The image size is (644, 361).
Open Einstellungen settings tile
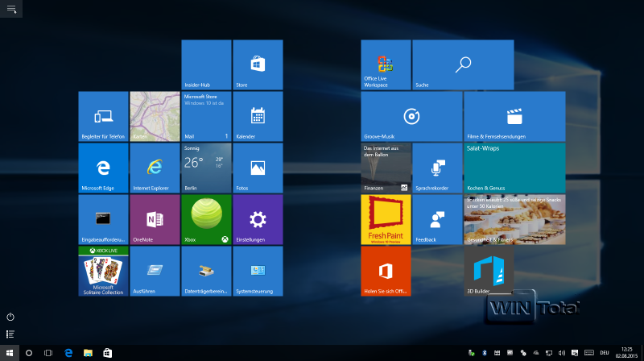pyautogui.click(x=258, y=219)
